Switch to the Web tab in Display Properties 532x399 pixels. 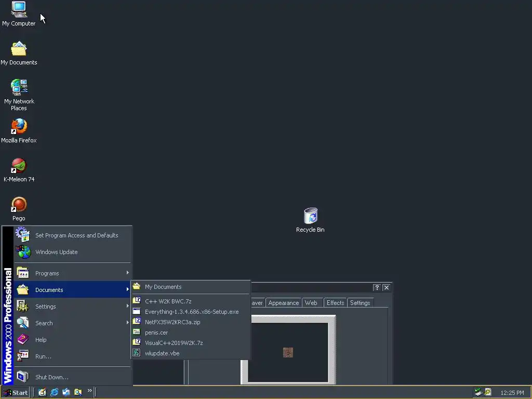[311, 303]
